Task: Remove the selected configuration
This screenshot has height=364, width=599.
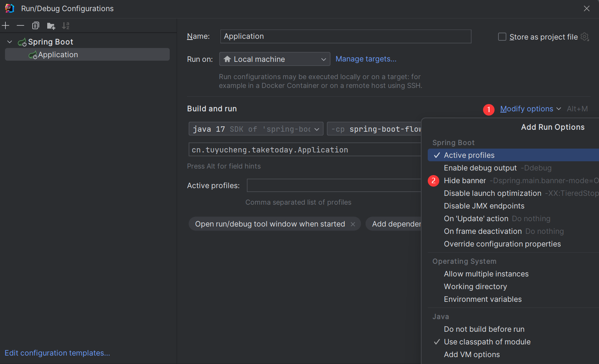Action: coord(20,26)
